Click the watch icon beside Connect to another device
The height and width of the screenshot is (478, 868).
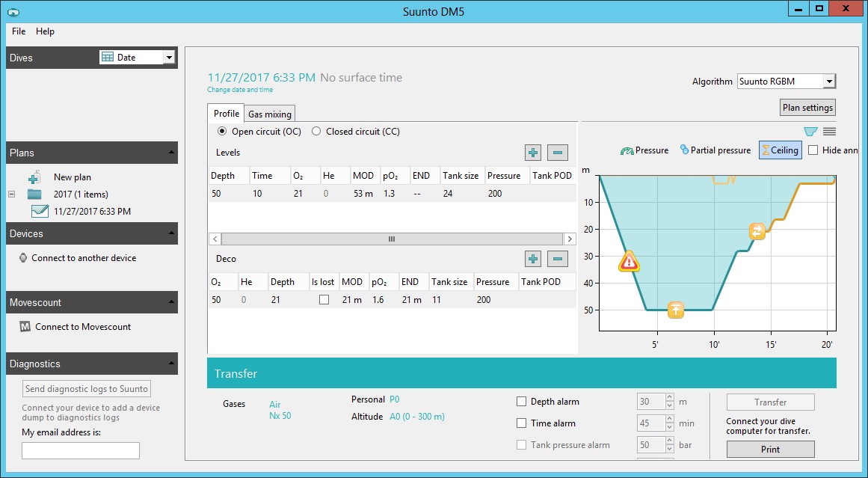22,257
